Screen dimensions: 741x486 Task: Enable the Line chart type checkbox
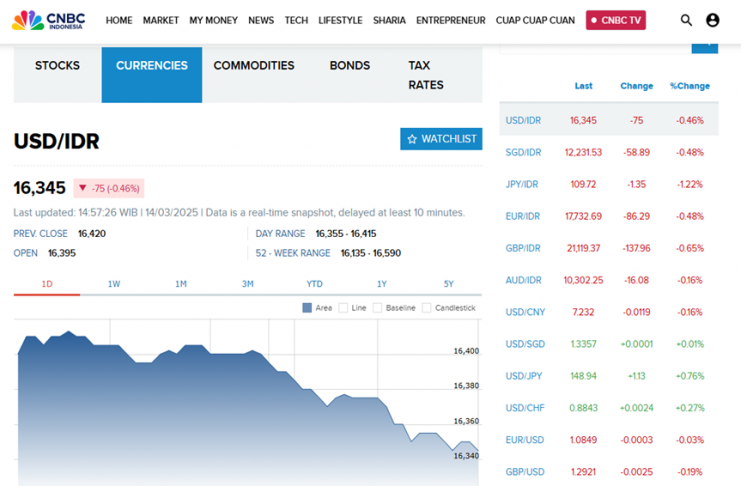pos(343,308)
